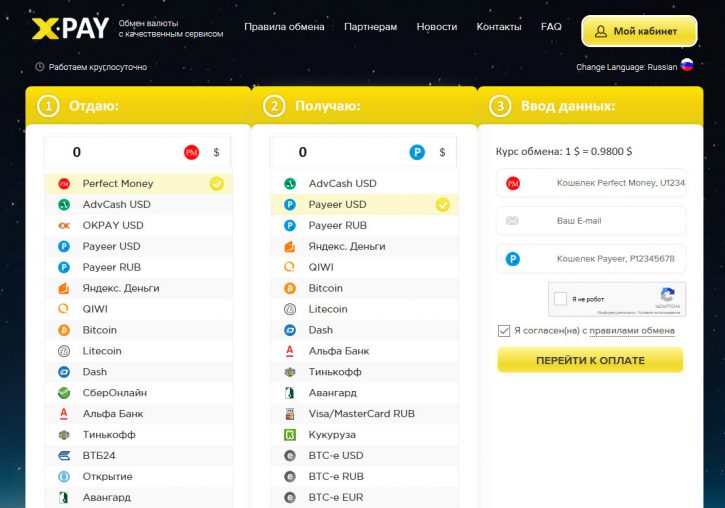Viewport: 725px width, 508px height.
Task: Open the Change Language: Russian selector
Action: click(x=634, y=67)
